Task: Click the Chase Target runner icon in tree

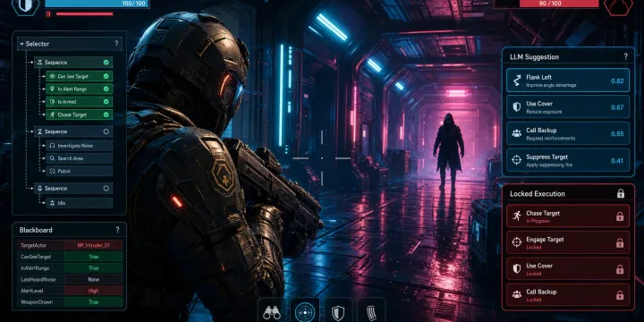Action: coord(52,114)
